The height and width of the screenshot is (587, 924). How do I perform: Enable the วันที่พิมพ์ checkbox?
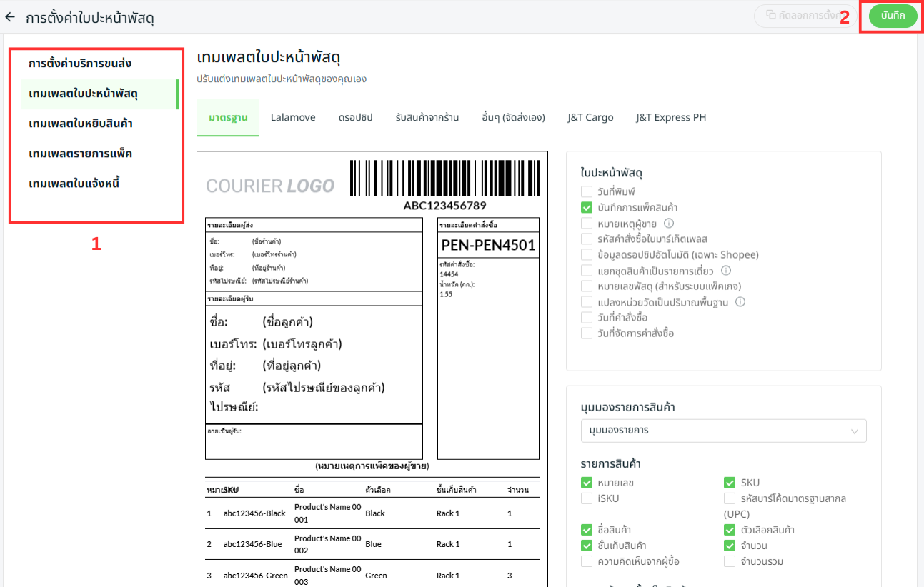(587, 192)
